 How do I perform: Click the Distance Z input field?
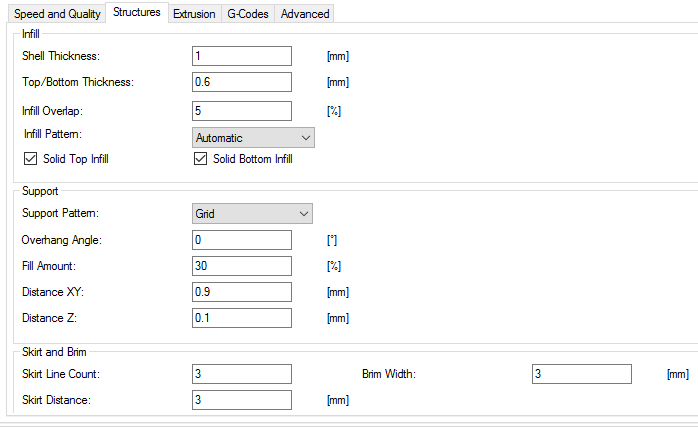241,318
